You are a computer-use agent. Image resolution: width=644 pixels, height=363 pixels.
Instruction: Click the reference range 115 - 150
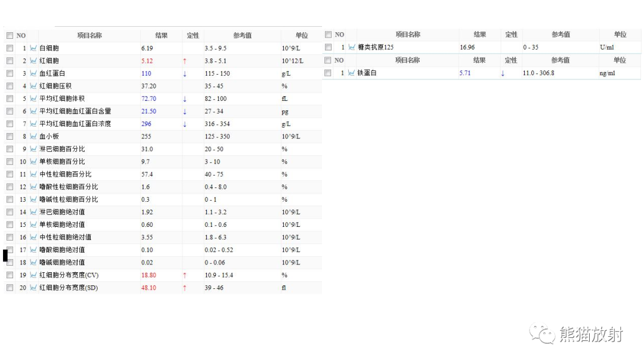point(217,73)
